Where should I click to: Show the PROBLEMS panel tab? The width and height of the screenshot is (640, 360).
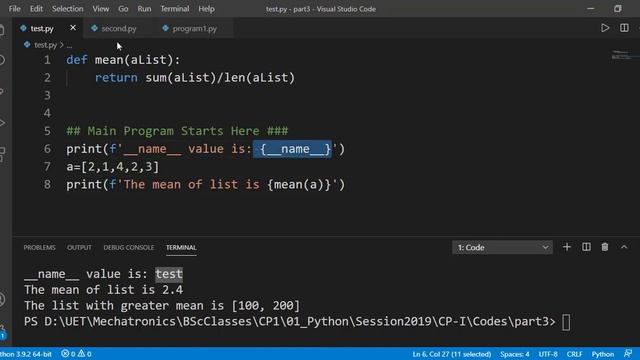click(39, 247)
